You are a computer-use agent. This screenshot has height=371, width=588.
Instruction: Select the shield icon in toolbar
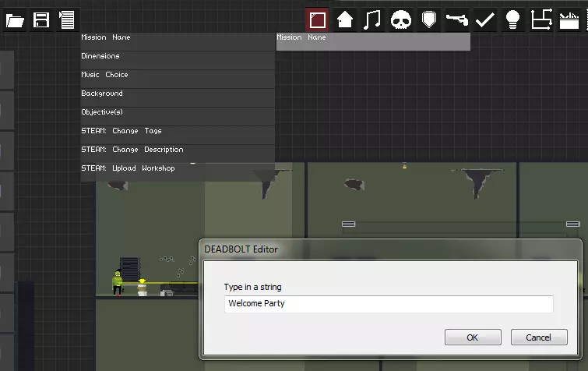pos(428,20)
